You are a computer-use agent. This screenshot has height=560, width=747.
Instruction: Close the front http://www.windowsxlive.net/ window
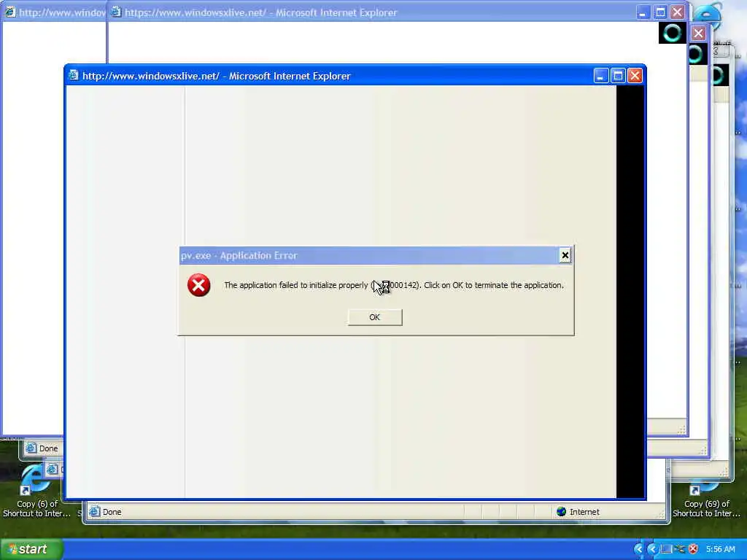635,76
